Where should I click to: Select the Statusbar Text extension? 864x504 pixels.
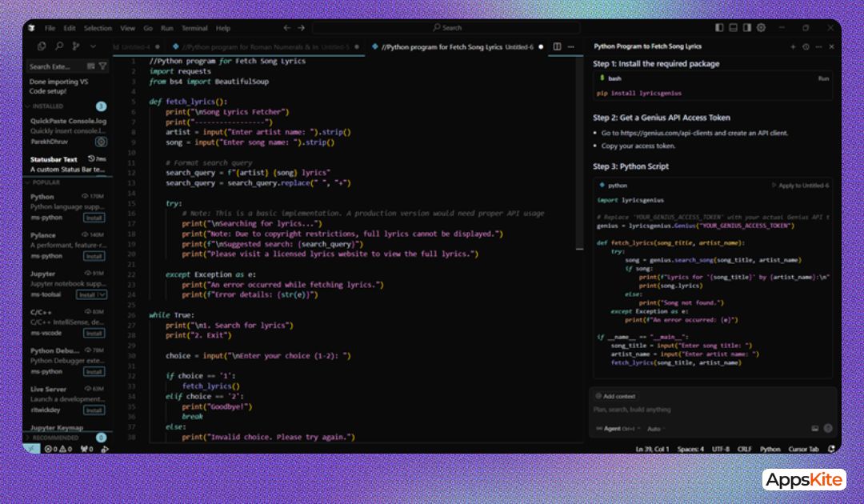click(x=68, y=164)
